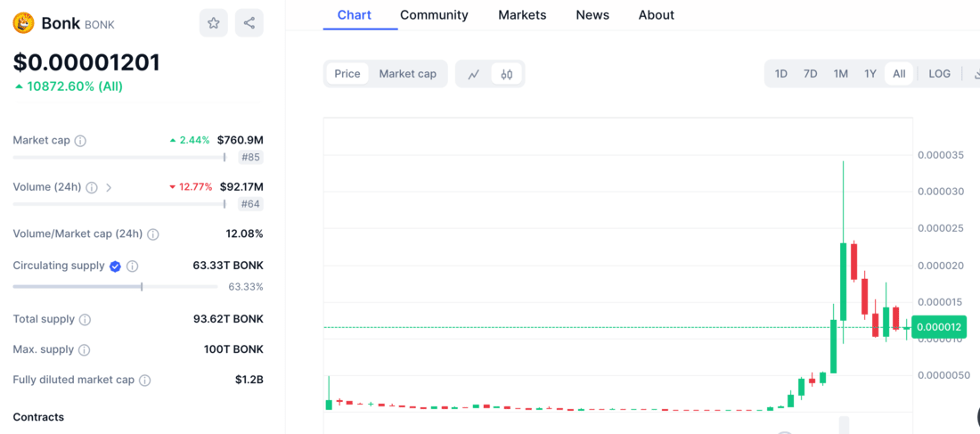Click the share icon button
This screenshot has height=434, width=980.
249,23
